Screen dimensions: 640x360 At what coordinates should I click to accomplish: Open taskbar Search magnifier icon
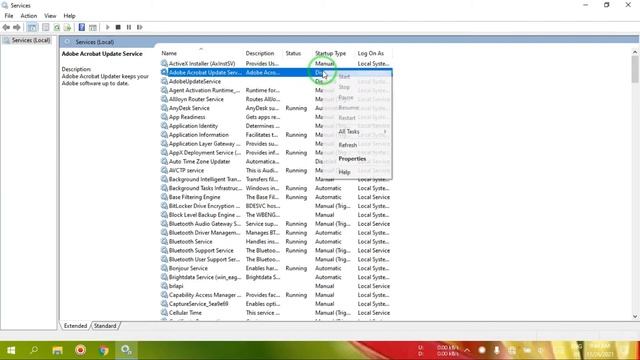(34, 350)
